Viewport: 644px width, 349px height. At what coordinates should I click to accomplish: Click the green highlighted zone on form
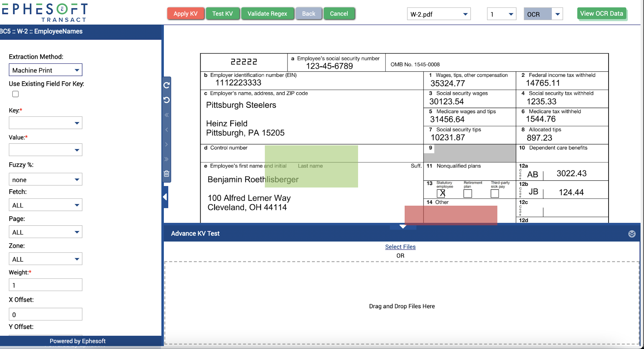click(311, 166)
